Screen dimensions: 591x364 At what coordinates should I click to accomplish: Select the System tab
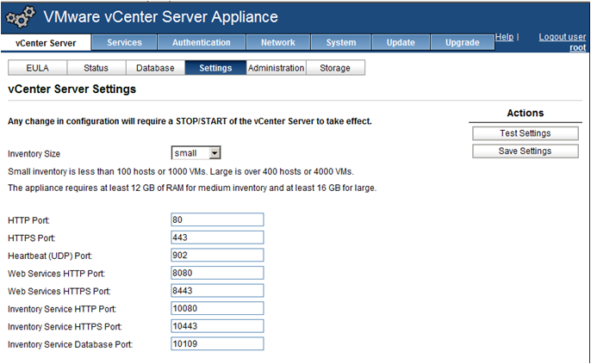point(341,43)
